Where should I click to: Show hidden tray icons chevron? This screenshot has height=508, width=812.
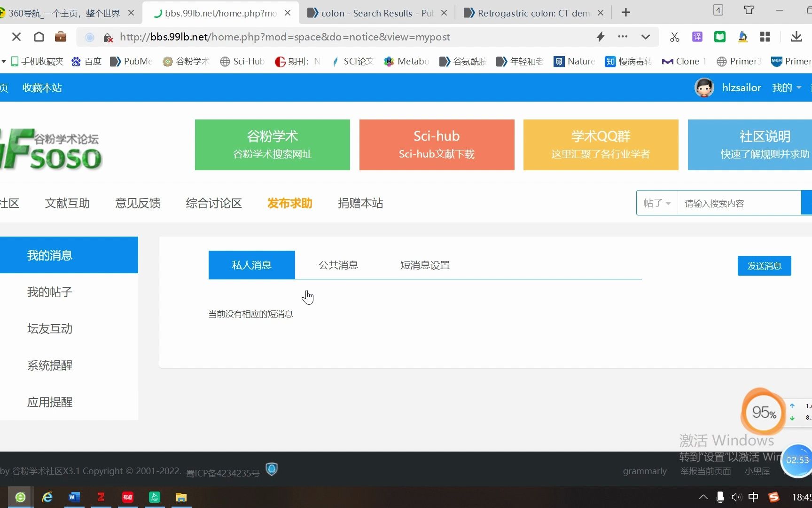coord(703,497)
